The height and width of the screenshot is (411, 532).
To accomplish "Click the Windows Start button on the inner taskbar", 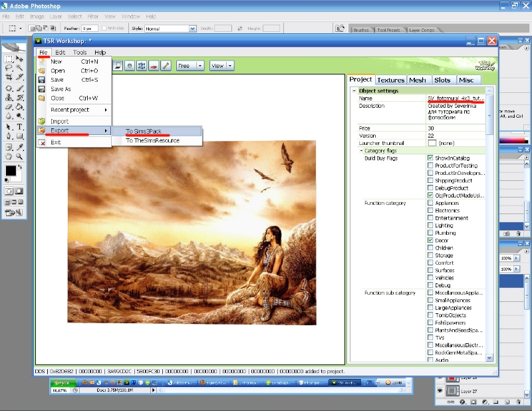I will coord(63,382).
